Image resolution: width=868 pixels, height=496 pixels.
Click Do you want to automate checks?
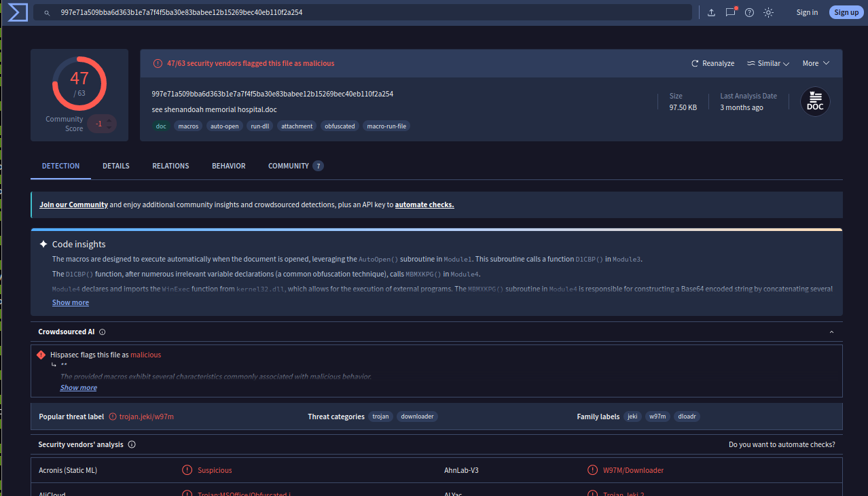point(782,445)
